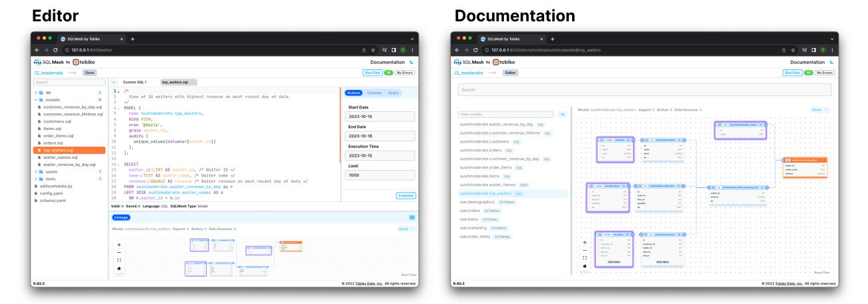
Task: Open browser kebab menu in Editor window
Action: tap(412, 49)
